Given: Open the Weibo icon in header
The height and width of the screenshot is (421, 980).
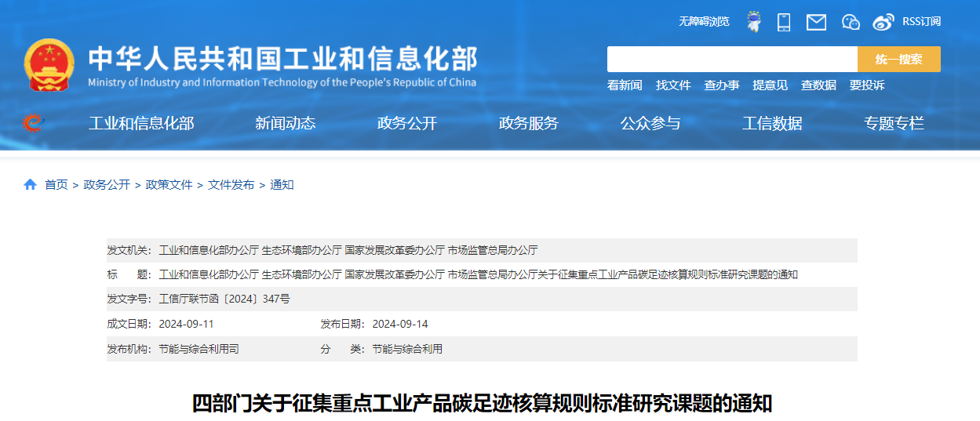Looking at the screenshot, I should pyautogui.click(x=883, y=22).
